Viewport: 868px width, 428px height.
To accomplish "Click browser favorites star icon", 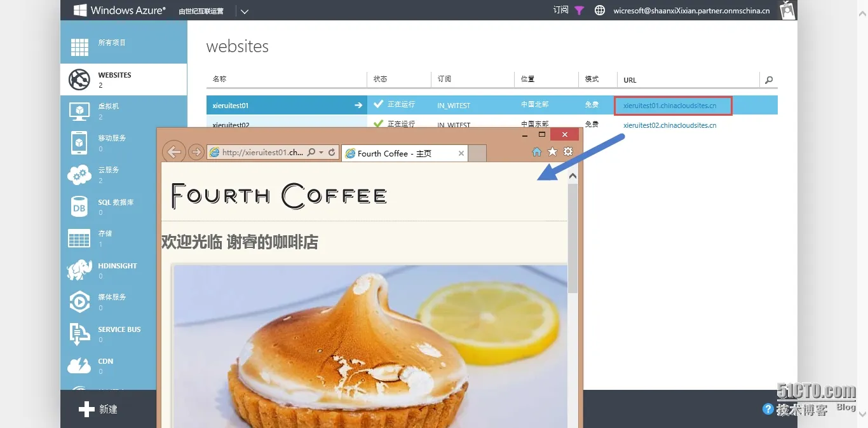I will pyautogui.click(x=552, y=151).
